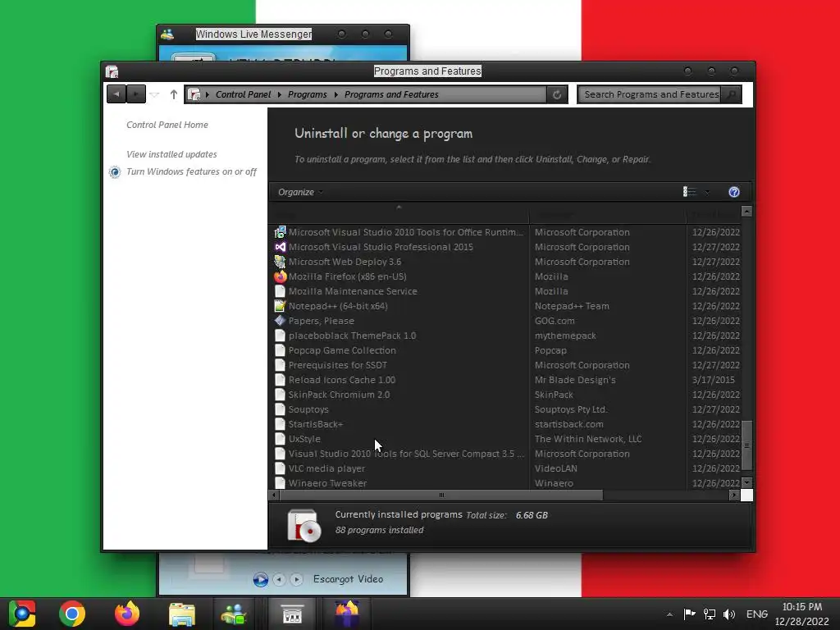Viewport: 840px width, 630px height.
Task: Click the horizontal scrollbar left arrow
Action: (x=274, y=495)
